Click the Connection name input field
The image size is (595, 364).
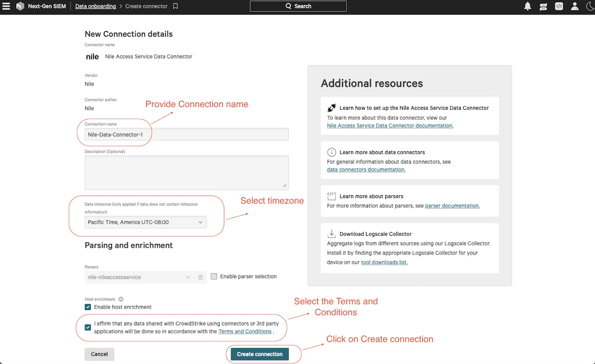(187, 134)
